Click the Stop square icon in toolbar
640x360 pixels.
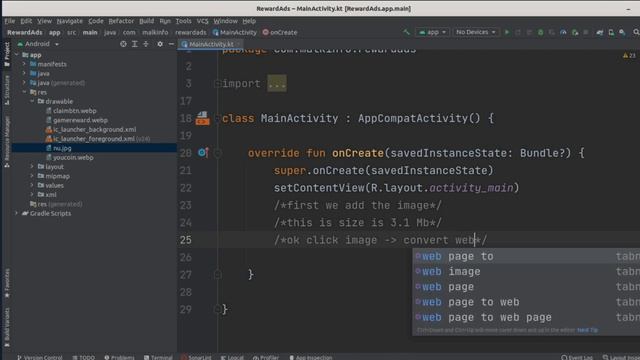coord(586,32)
